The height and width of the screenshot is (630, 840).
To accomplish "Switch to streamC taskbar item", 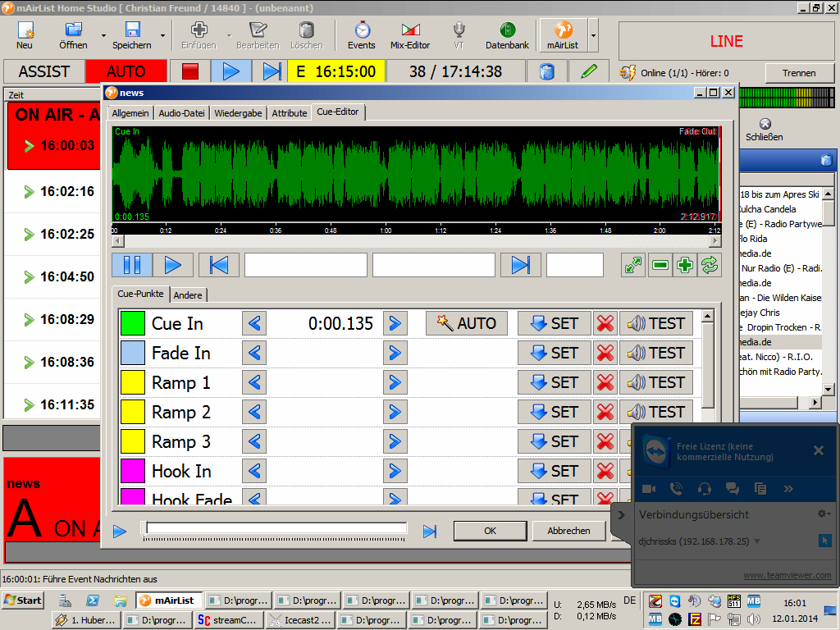I will click(x=230, y=620).
